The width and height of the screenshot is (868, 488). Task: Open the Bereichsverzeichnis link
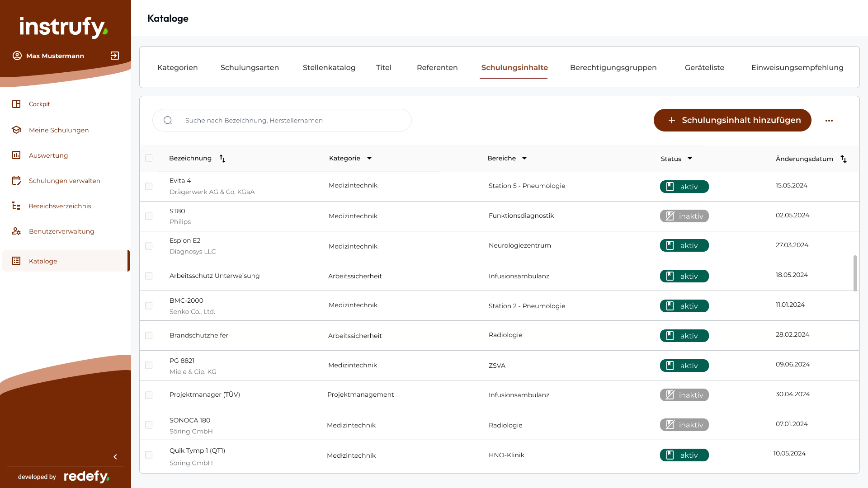(x=60, y=206)
